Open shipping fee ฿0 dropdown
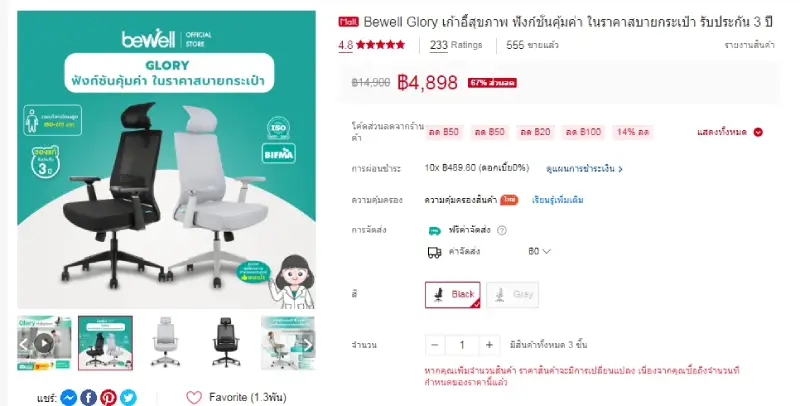This screenshot has width=800, height=406. click(x=539, y=251)
